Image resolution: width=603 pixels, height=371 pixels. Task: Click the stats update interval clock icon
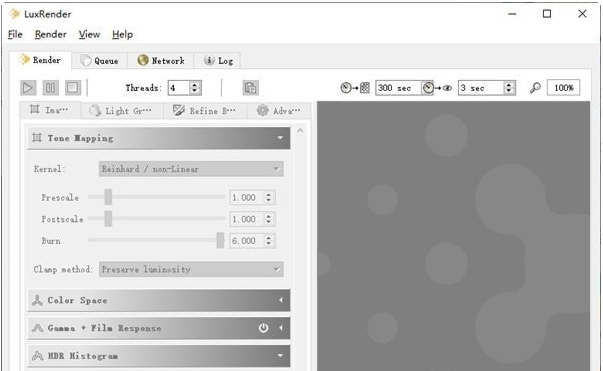coord(346,88)
